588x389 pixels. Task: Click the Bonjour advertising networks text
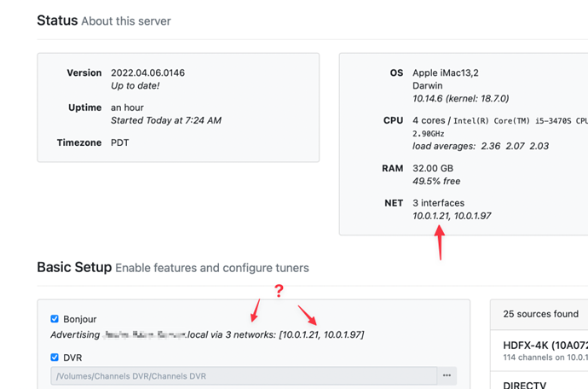click(x=207, y=335)
